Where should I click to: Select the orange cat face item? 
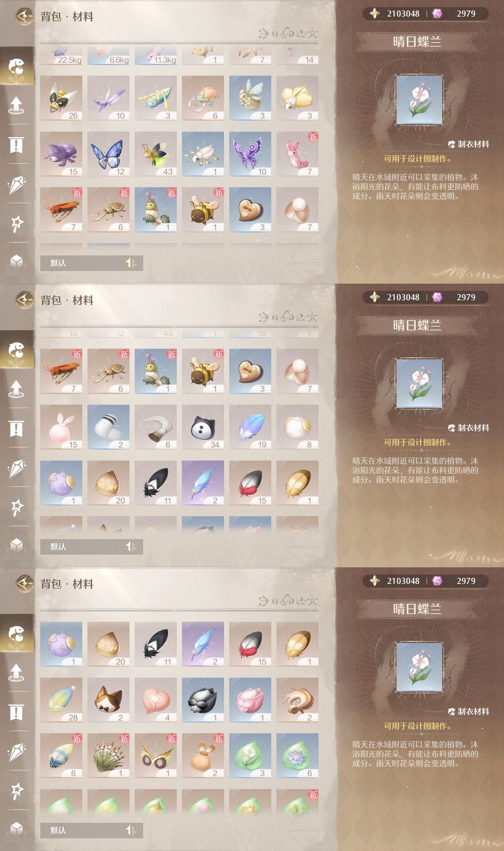point(108,700)
